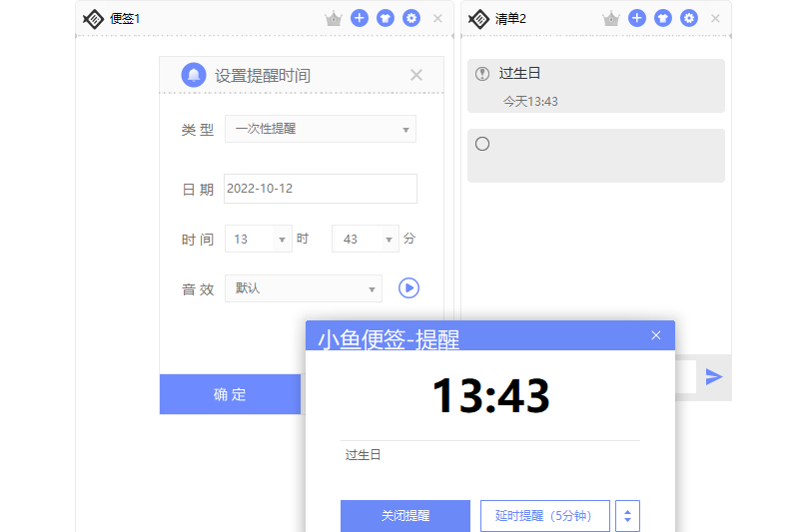Click the 延时提醒 (5分钟) button
Screen dimensions: 799x532
pyautogui.click(x=544, y=516)
